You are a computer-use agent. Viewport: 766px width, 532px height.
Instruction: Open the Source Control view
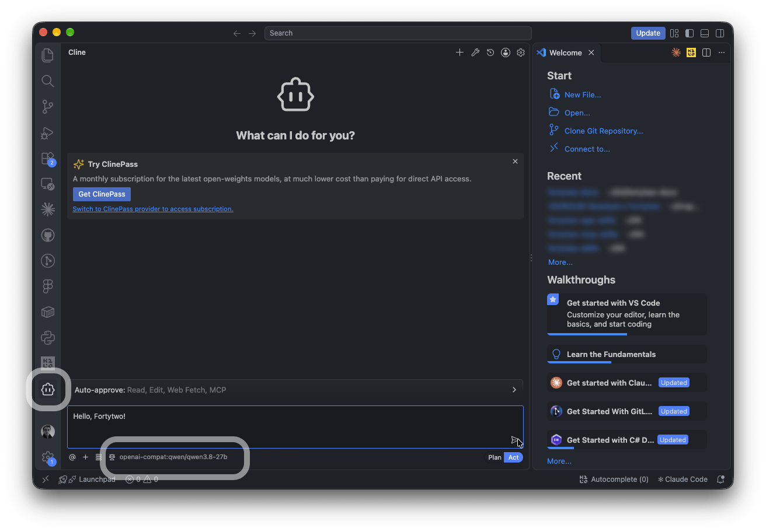coord(48,107)
